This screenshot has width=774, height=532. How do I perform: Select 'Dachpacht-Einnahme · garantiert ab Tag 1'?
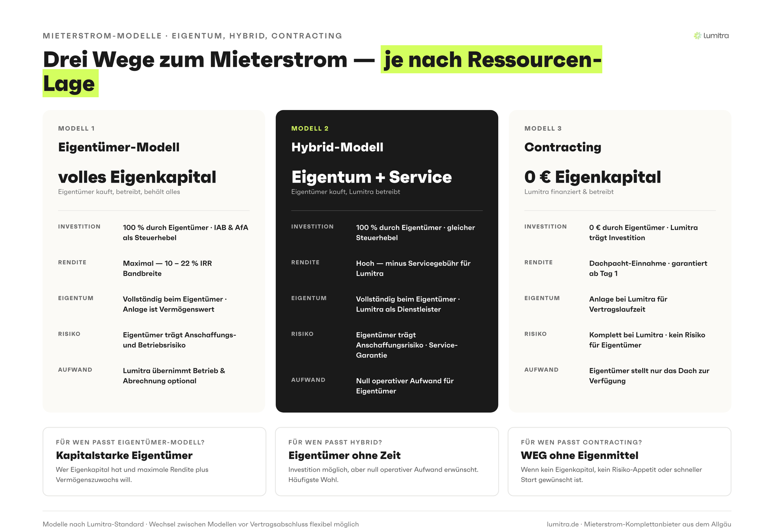click(x=648, y=268)
